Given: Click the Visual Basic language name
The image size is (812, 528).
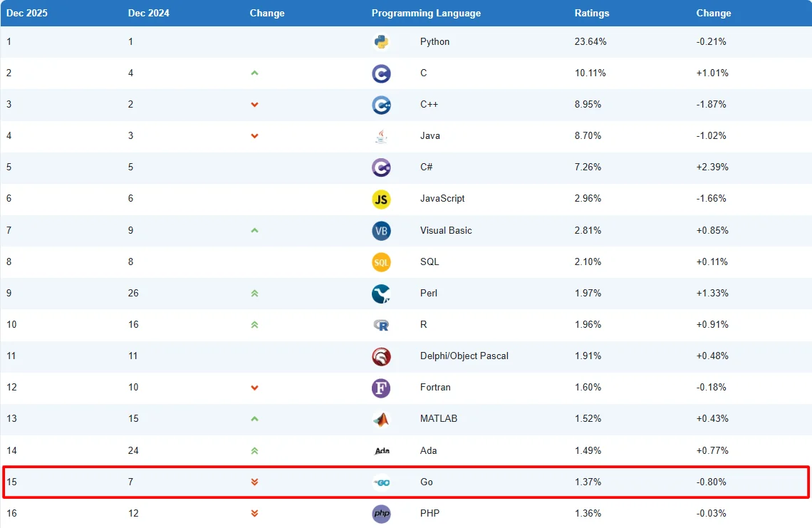Looking at the screenshot, I should [x=446, y=230].
